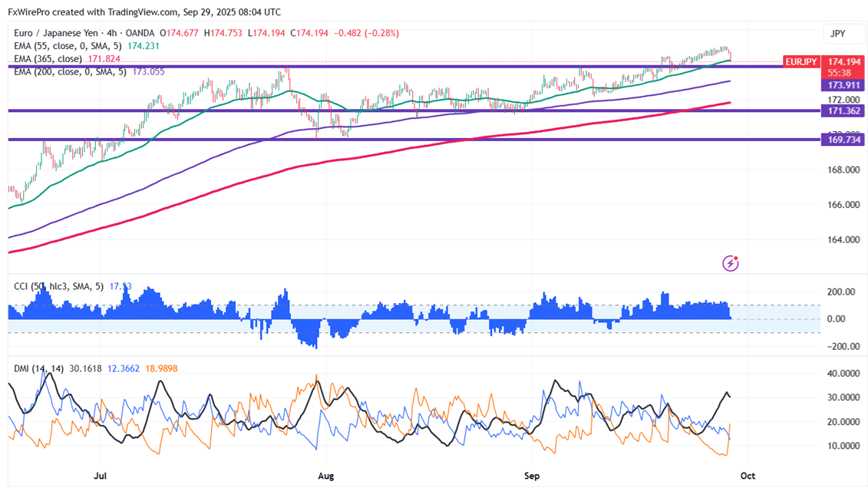
Task: Click the DMI value 18.9898
Action: coord(161,368)
